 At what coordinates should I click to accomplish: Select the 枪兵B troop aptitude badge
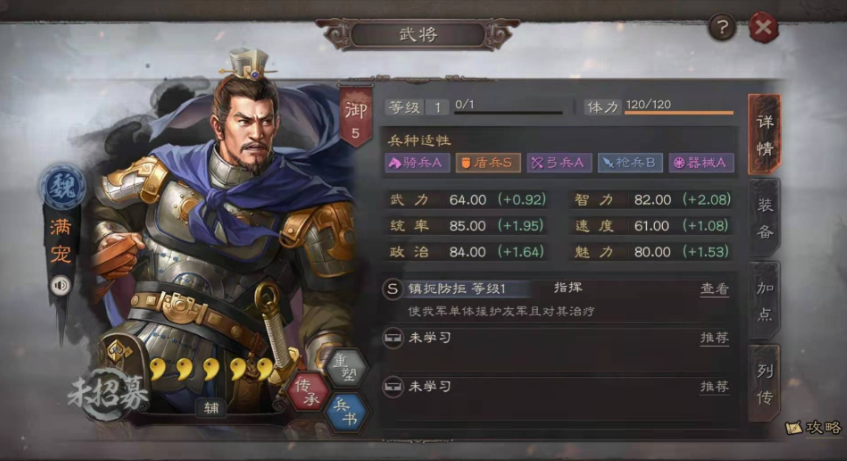(630, 163)
